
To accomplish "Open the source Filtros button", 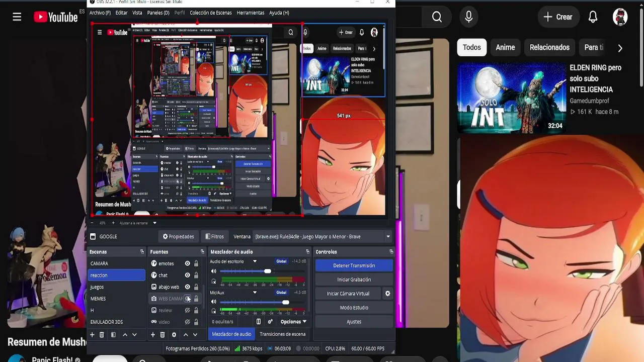I will 214,237.
